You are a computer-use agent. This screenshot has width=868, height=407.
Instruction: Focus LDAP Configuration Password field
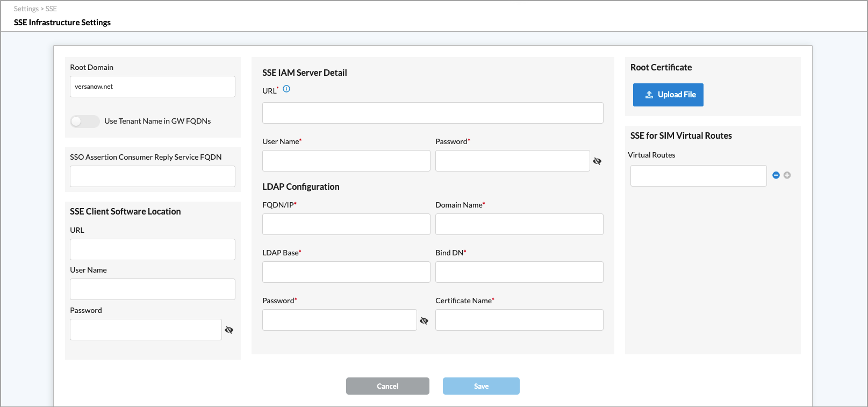[340, 320]
